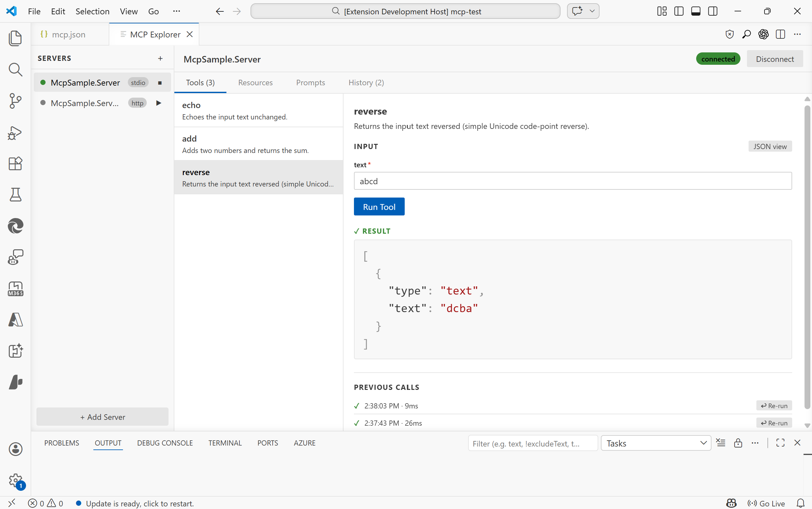Toggle JSON view for the reverse tool input

[x=770, y=146]
